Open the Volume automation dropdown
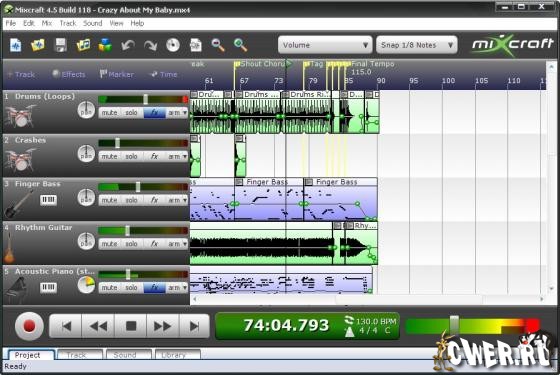This screenshot has width=560, height=375. (325, 45)
